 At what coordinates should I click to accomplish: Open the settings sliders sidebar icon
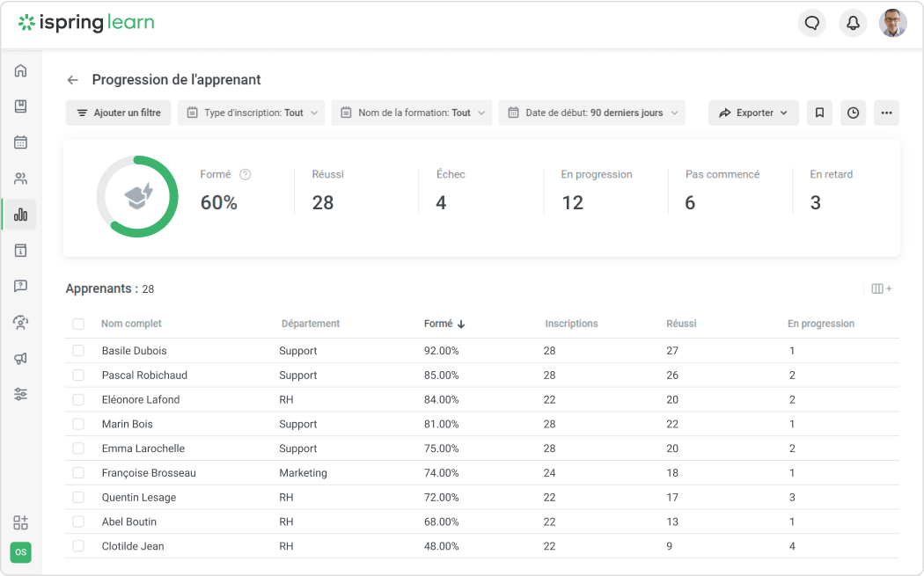coord(20,394)
